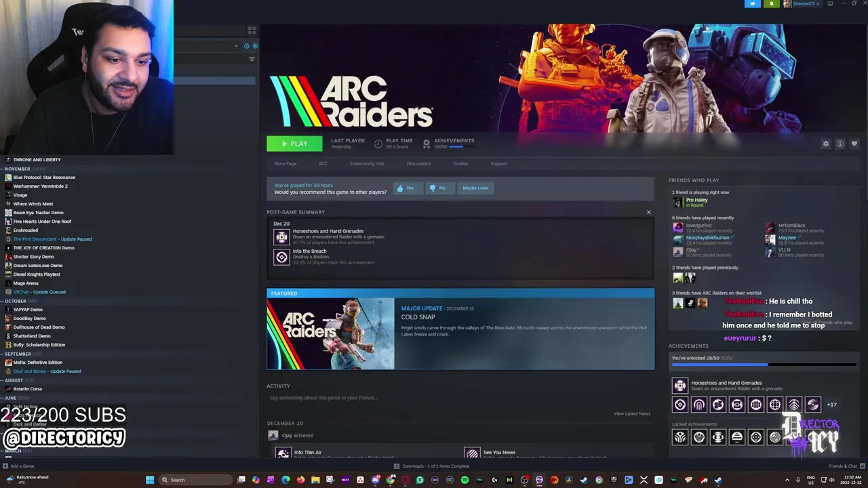Open lovergurlvic friend profile
Viewport: 868px width, 488px height.
coord(698,225)
